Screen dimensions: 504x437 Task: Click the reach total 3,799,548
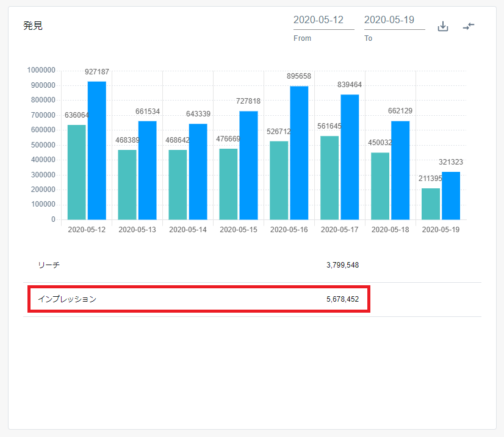pos(342,265)
